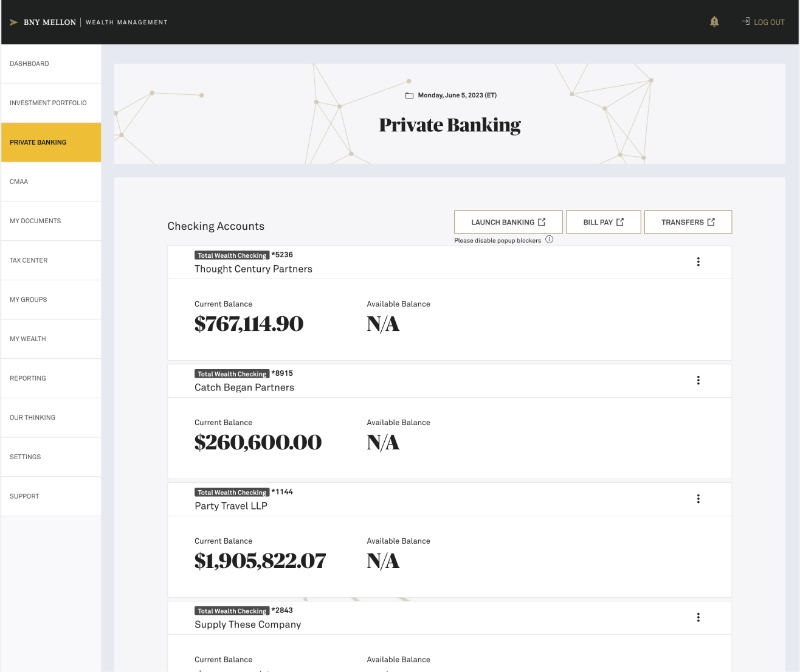Open Support page
The width and height of the screenshot is (800, 672).
point(51,496)
